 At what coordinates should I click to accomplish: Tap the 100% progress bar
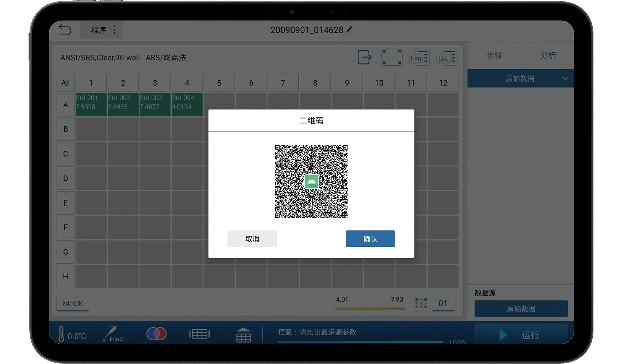pos(360,342)
